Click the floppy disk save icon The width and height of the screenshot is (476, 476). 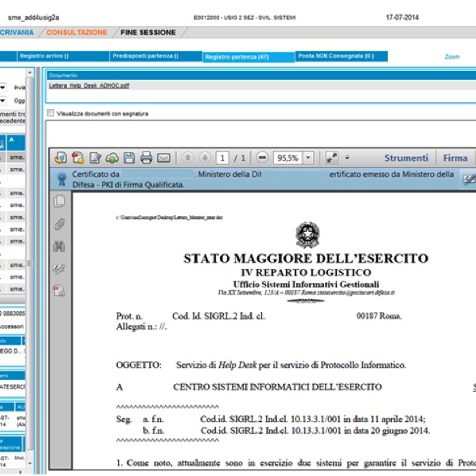coord(129,158)
